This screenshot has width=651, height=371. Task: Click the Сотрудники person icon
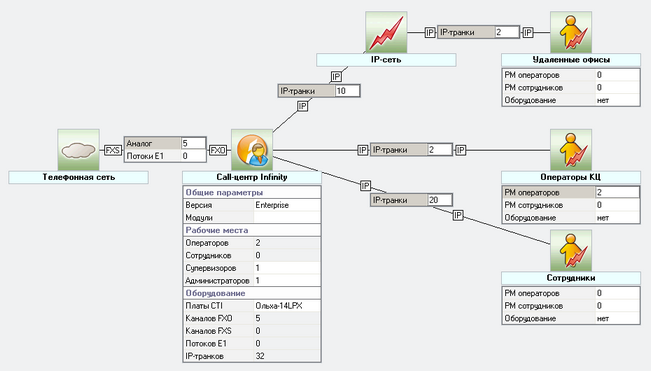[x=571, y=251]
